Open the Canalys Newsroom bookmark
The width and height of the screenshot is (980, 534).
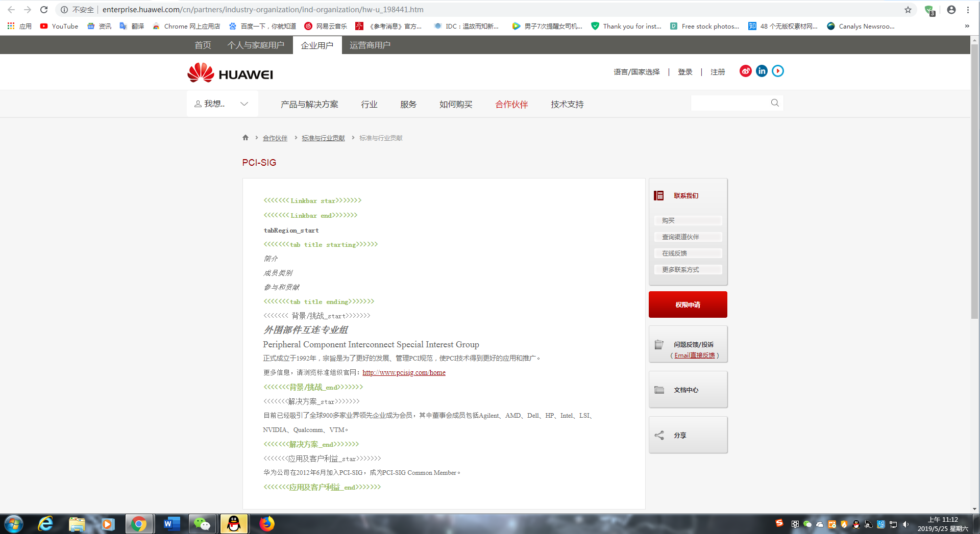[x=861, y=26]
